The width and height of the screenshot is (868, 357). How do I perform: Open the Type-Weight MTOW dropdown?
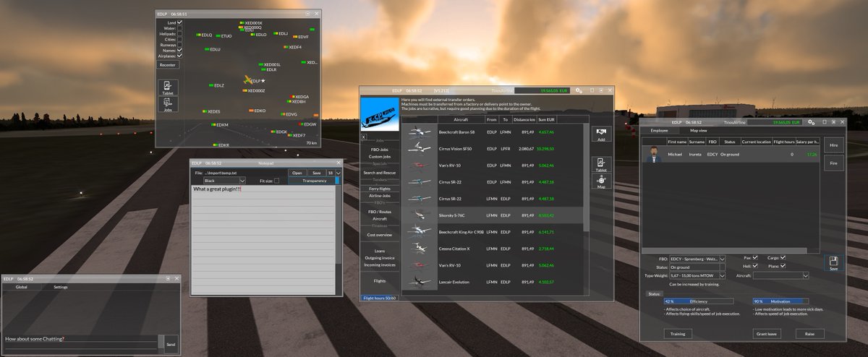699,275
